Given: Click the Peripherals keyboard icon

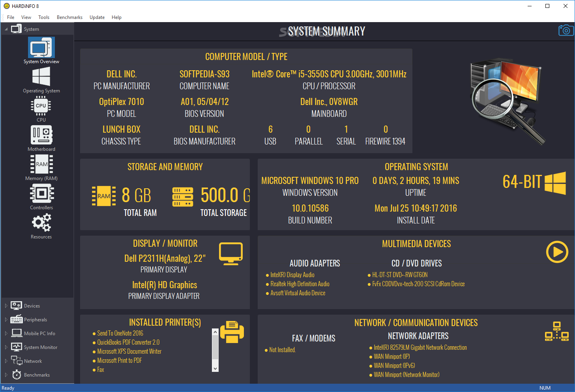Looking at the screenshot, I should coord(17,319).
